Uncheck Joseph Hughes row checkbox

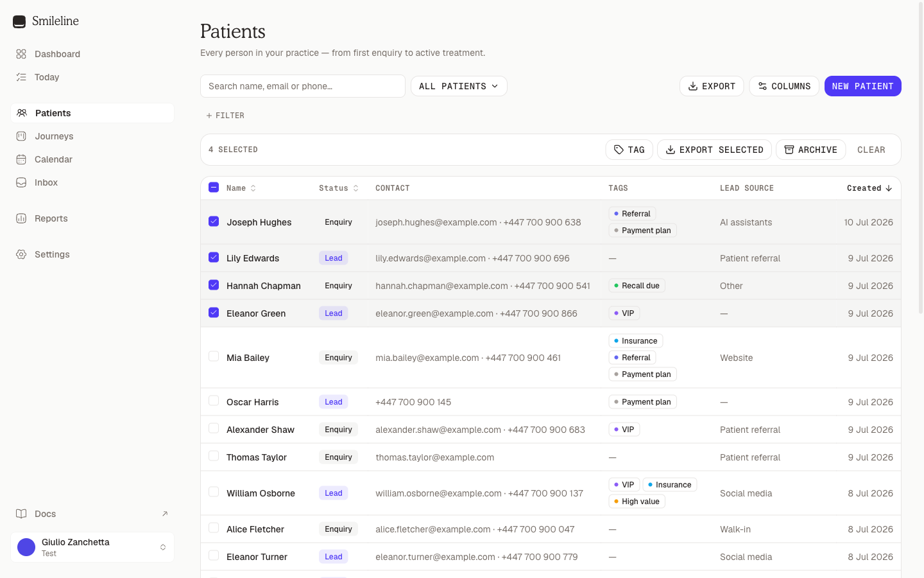coord(214,222)
